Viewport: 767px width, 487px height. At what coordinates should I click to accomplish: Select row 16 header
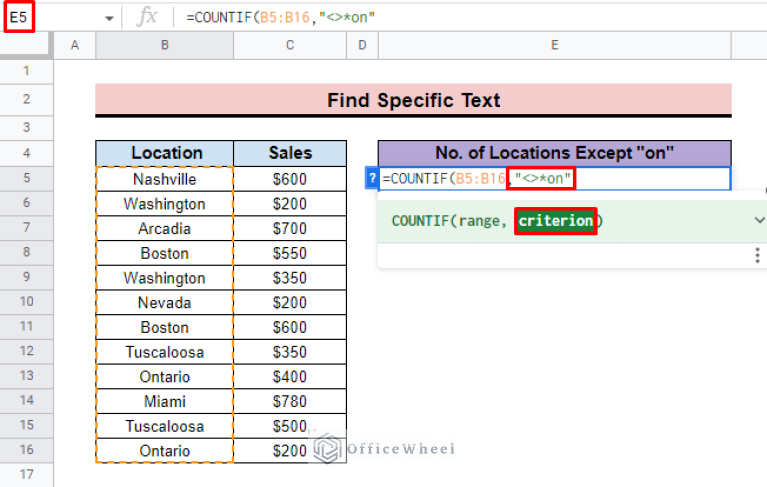(x=26, y=450)
